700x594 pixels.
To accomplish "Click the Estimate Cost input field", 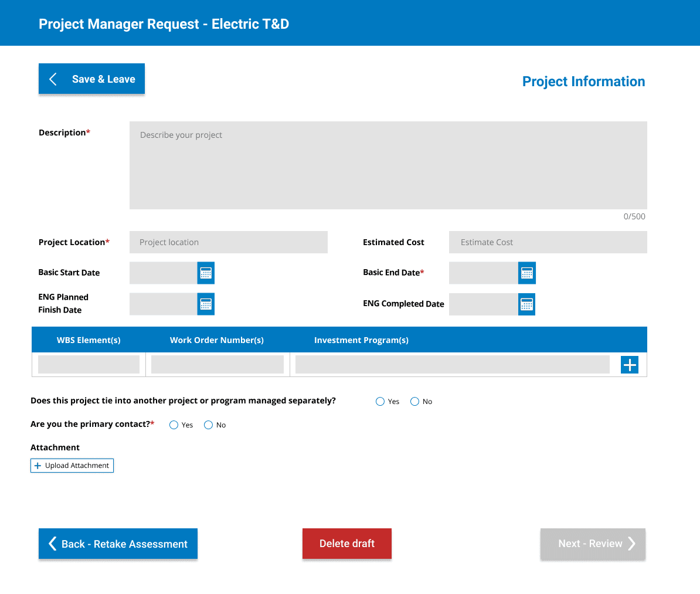I will (x=548, y=242).
